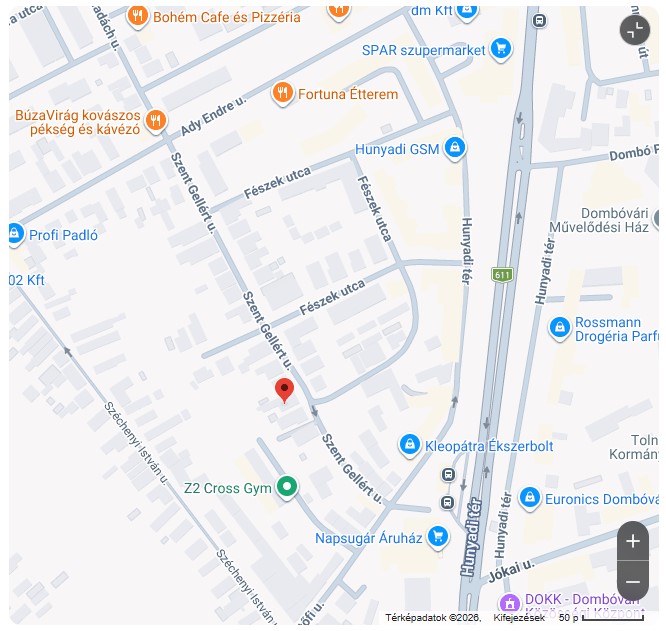Open the Profi Padló shop marker
The image size is (666, 631).
coord(15,234)
